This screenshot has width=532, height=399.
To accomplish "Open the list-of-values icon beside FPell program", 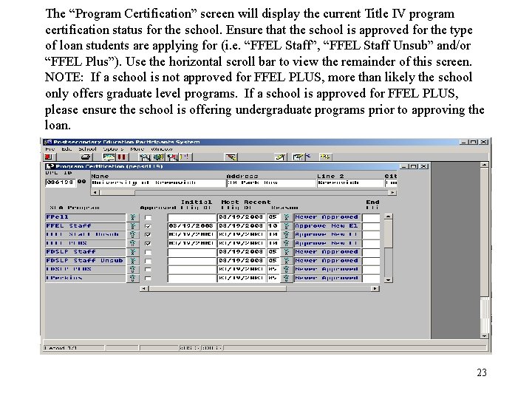I will click(x=133, y=217).
